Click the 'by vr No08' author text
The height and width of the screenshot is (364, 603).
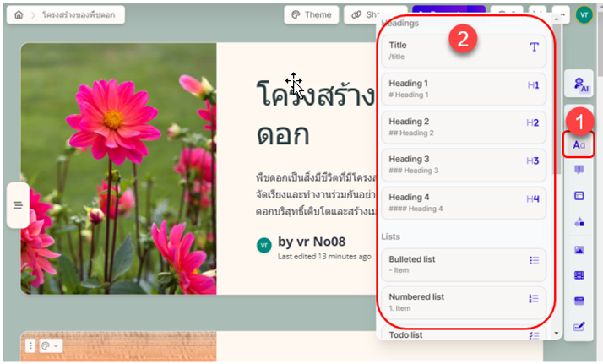(x=312, y=242)
